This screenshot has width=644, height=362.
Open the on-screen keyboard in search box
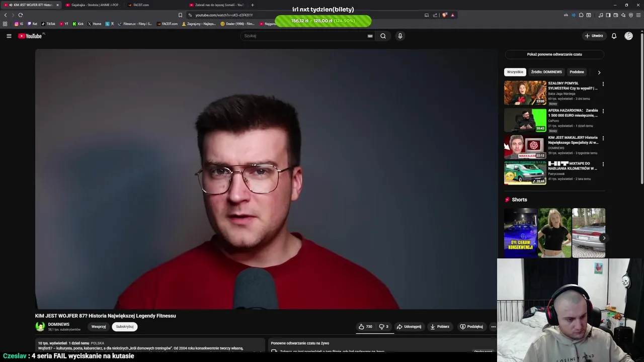[x=370, y=36]
